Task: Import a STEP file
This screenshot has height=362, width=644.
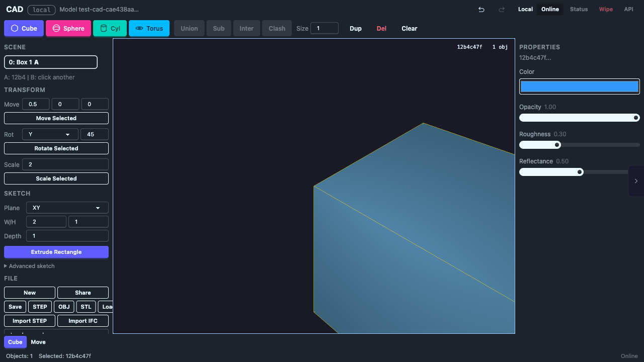Action: (29, 321)
